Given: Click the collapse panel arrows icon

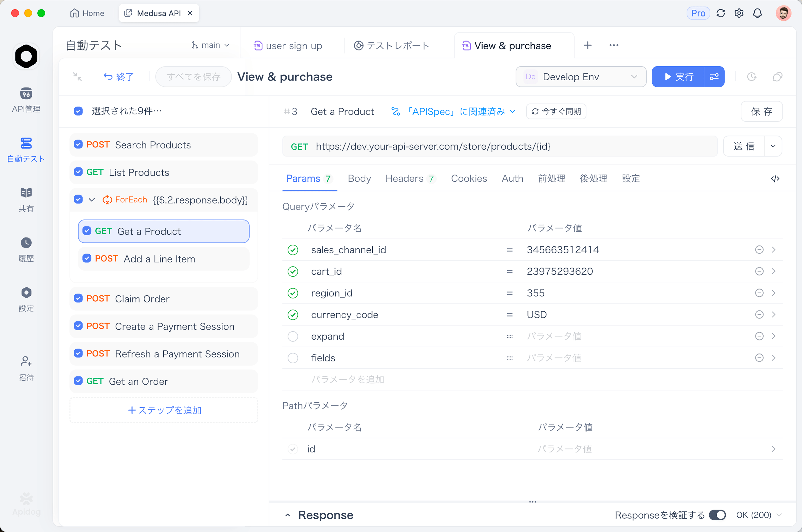Looking at the screenshot, I should (x=77, y=77).
